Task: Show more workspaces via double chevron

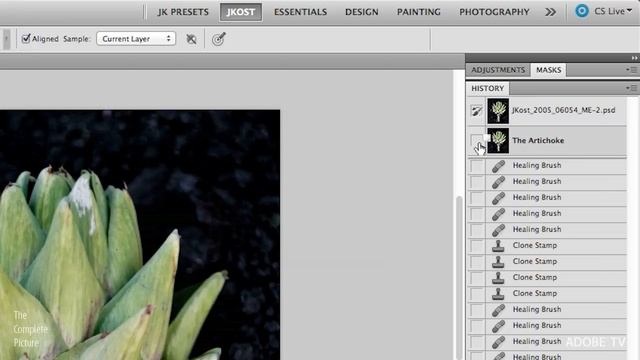Action: click(550, 12)
